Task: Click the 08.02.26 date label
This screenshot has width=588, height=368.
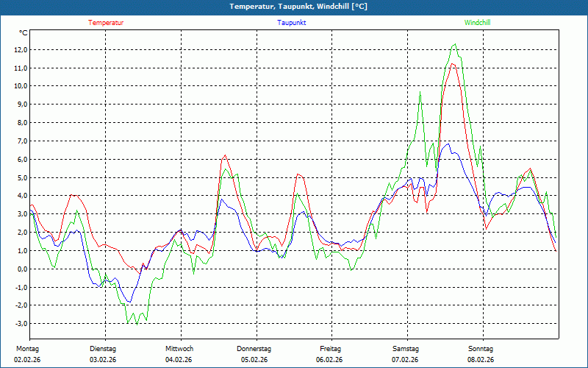Action: pyautogui.click(x=481, y=360)
